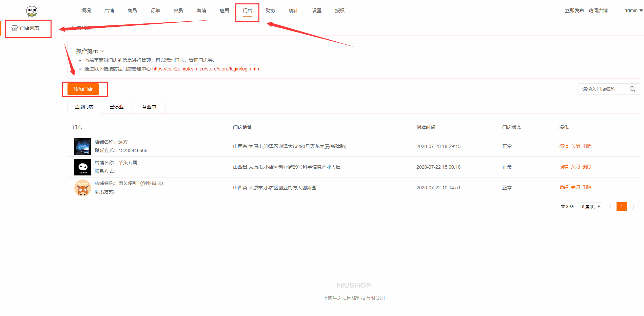Click the search magnifier icon
Viewport: 644px width, 316px height.
pyautogui.click(x=632, y=89)
